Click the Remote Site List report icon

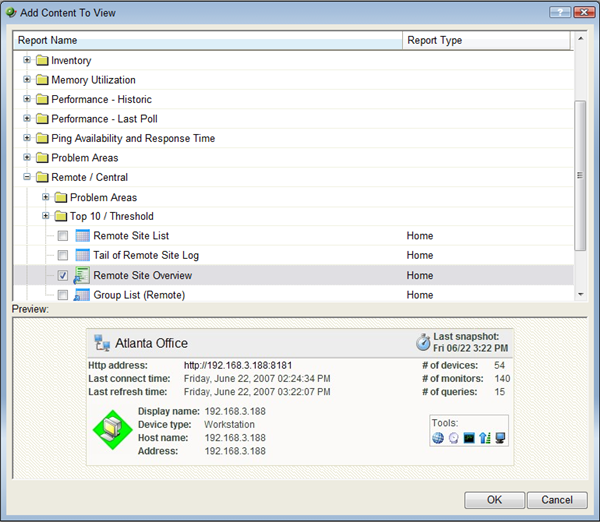82,236
